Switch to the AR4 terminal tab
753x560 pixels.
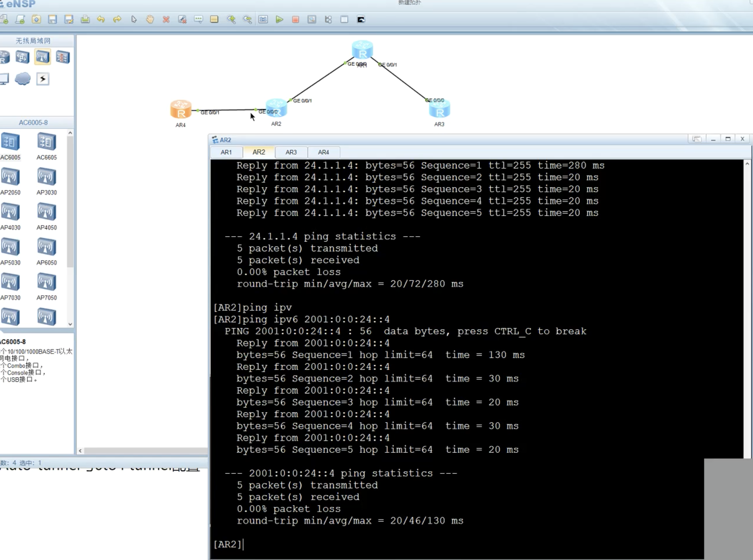pos(324,152)
